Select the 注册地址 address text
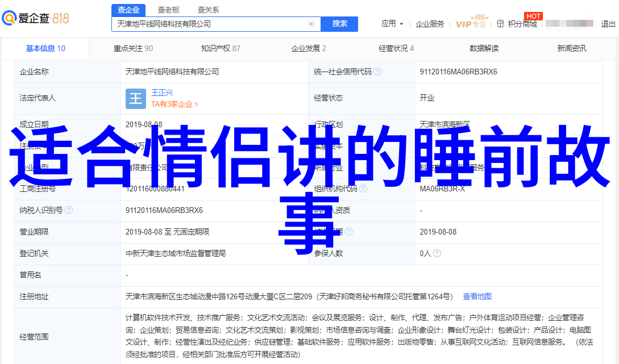This screenshot has height=364, width=619. [289, 296]
